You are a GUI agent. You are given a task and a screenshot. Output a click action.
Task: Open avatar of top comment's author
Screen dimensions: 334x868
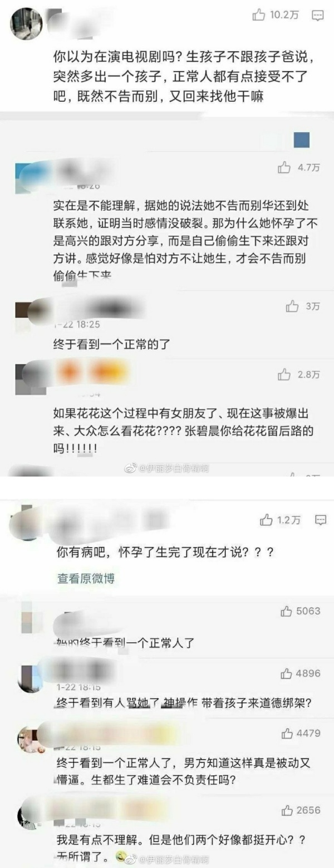26,24
